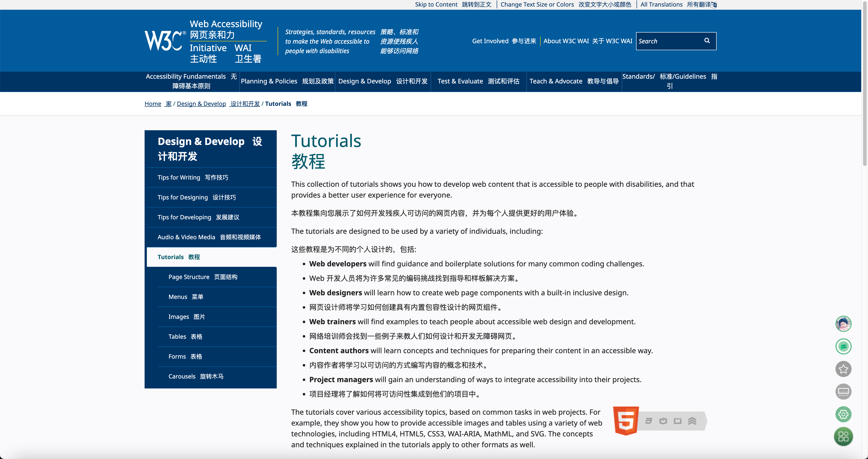Open Standards/Guidelines in the navigation bar
Viewport: 868px width, 459px height.
670,81
